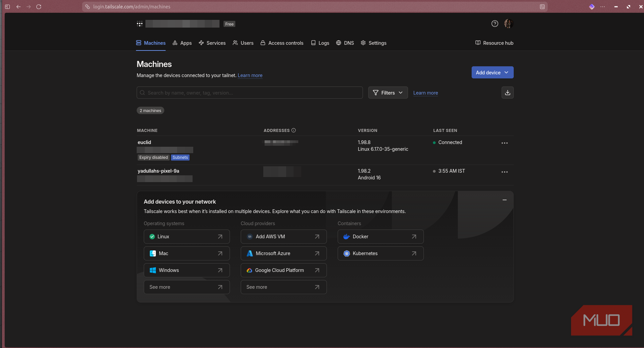Focus the machine search field
The image size is (644, 348).
tap(249, 93)
